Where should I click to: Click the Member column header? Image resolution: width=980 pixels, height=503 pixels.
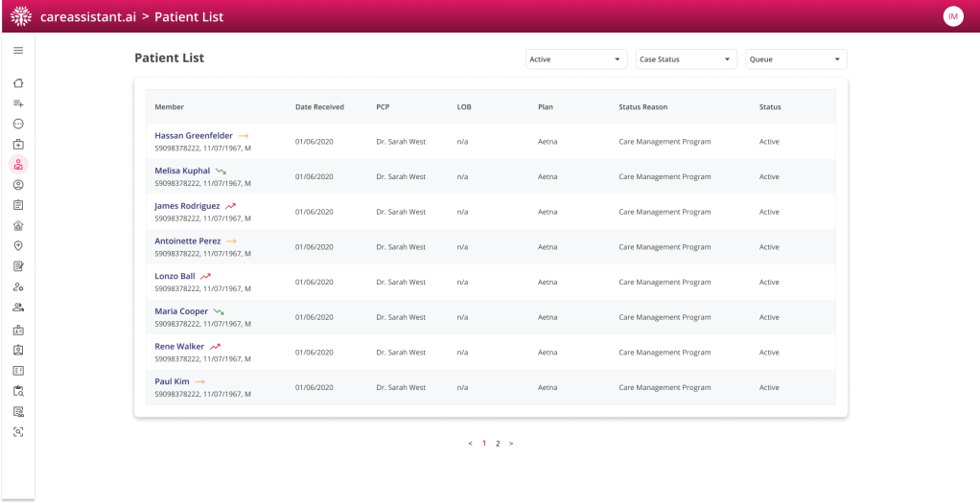[170, 107]
